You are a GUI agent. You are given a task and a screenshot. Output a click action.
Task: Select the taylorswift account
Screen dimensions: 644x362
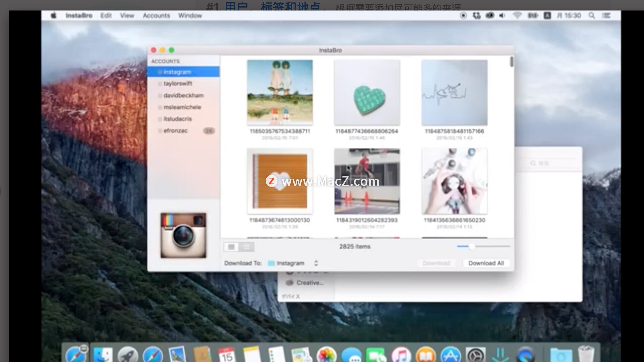(x=183, y=83)
